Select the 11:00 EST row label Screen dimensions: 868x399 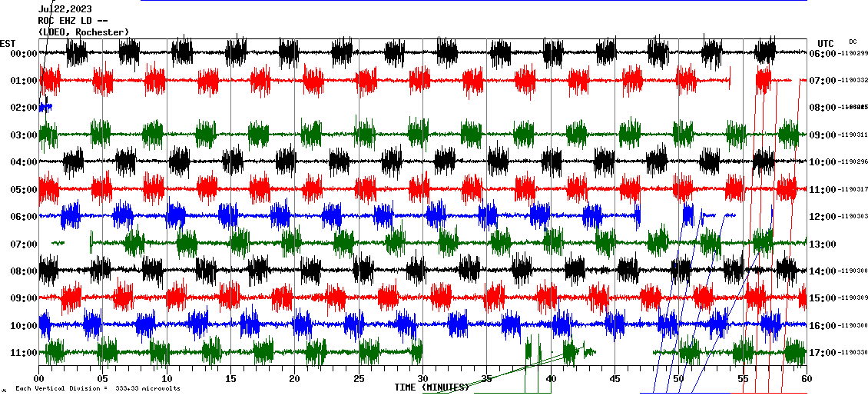point(24,353)
